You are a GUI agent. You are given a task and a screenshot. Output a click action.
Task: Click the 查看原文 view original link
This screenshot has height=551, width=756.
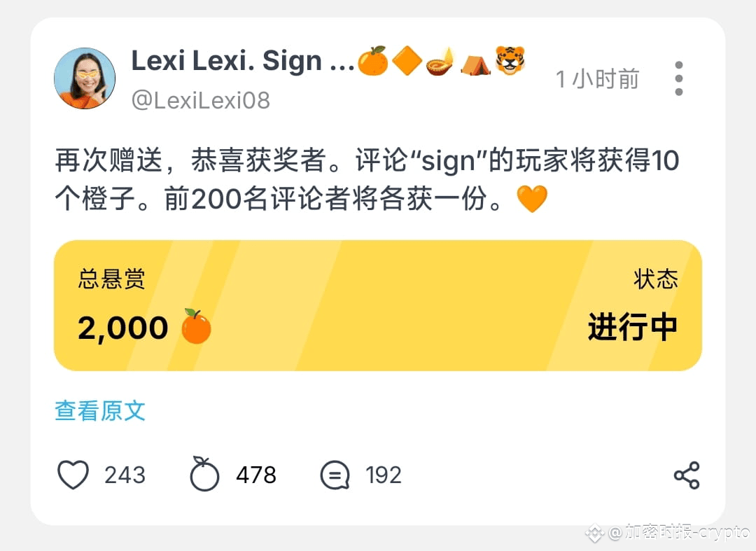100,411
